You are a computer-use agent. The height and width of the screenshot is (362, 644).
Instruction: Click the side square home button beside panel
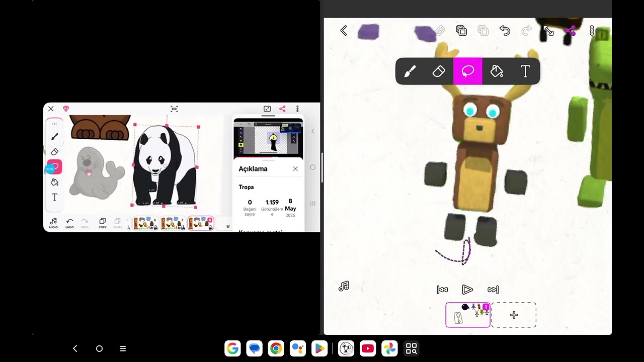tap(312, 167)
